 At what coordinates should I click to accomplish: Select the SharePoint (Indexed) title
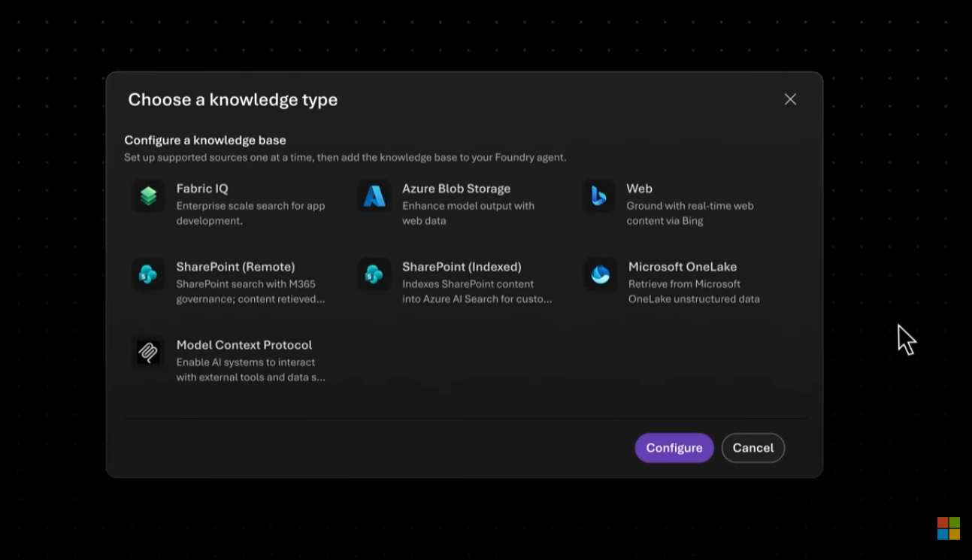click(462, 267)
